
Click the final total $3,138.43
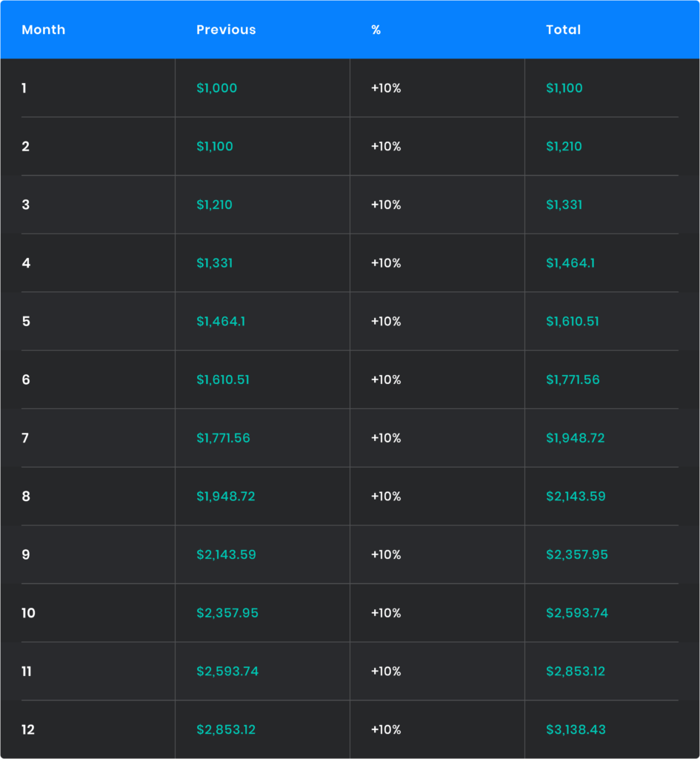coord(576,730)
